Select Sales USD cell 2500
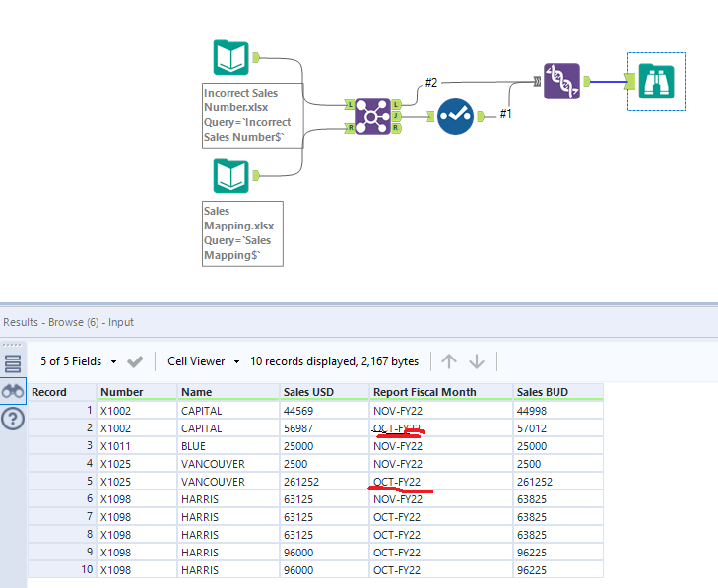Viewport: 718px width, 588px height. (x=324, y=464)
